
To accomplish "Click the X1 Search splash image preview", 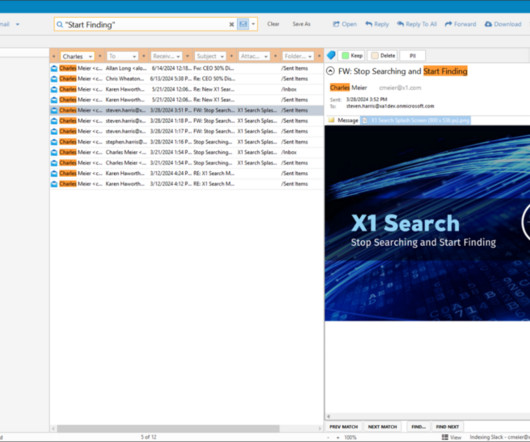I will coord(427,223).
